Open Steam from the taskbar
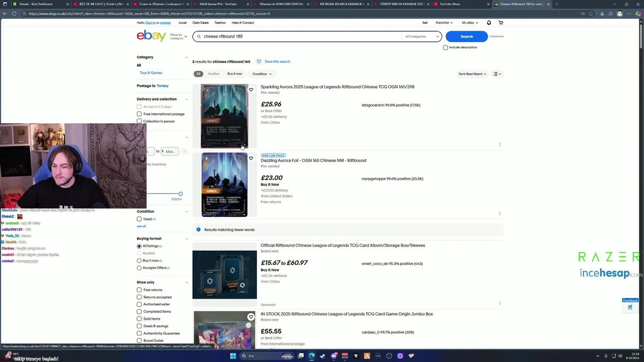 (x=323, y=356)
